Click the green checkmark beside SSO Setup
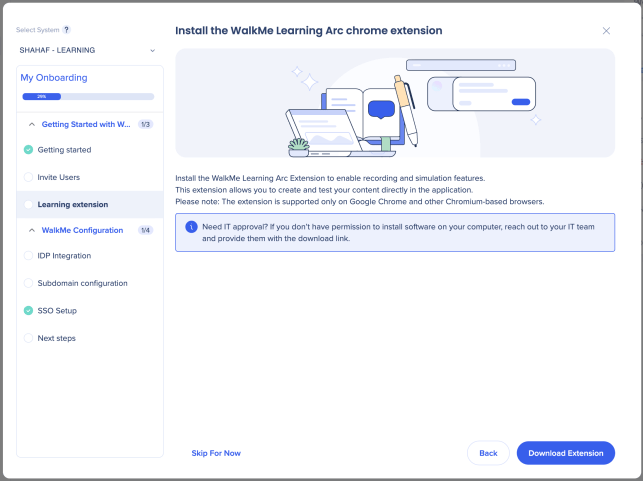 pos(28,310)
